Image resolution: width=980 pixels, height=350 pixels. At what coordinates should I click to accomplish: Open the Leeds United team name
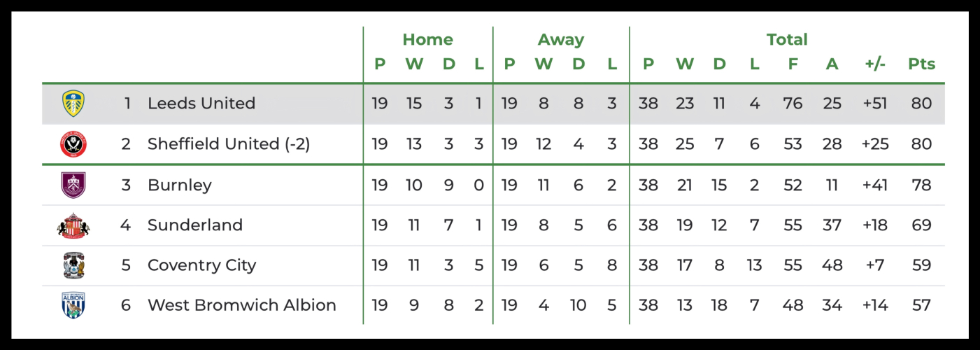[201, 104]
